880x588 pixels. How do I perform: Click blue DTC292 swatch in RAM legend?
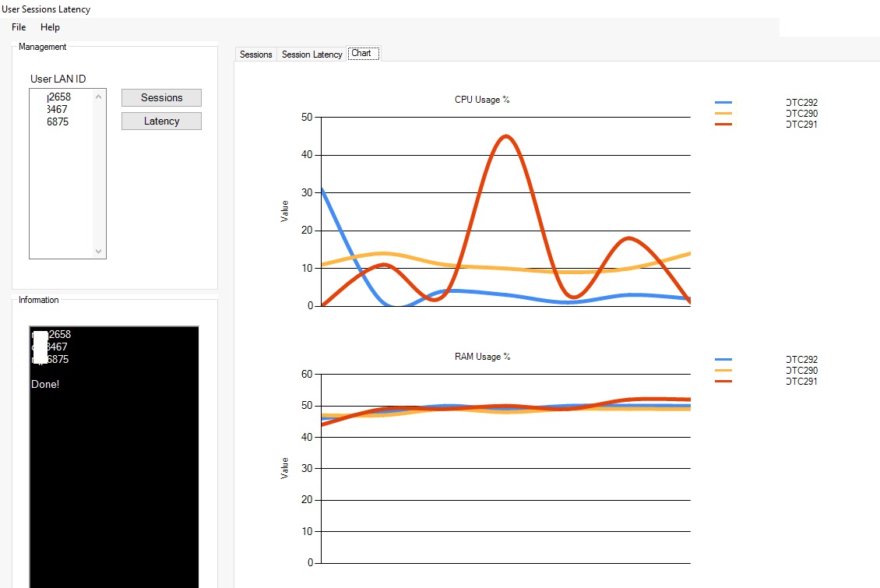tap(723, 360)
